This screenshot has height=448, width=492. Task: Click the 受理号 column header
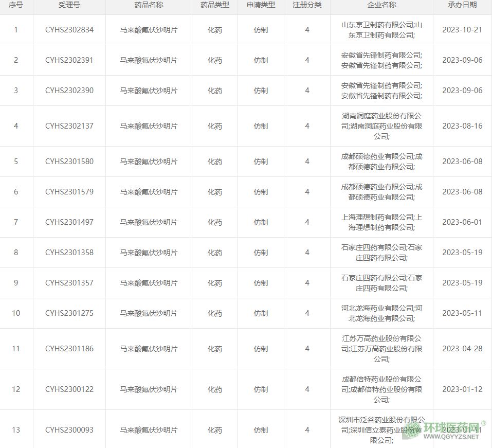click(x=69, y=5)
